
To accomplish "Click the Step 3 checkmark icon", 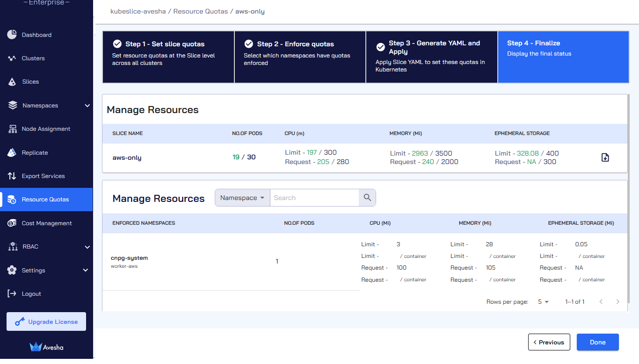I will [381, 47].
